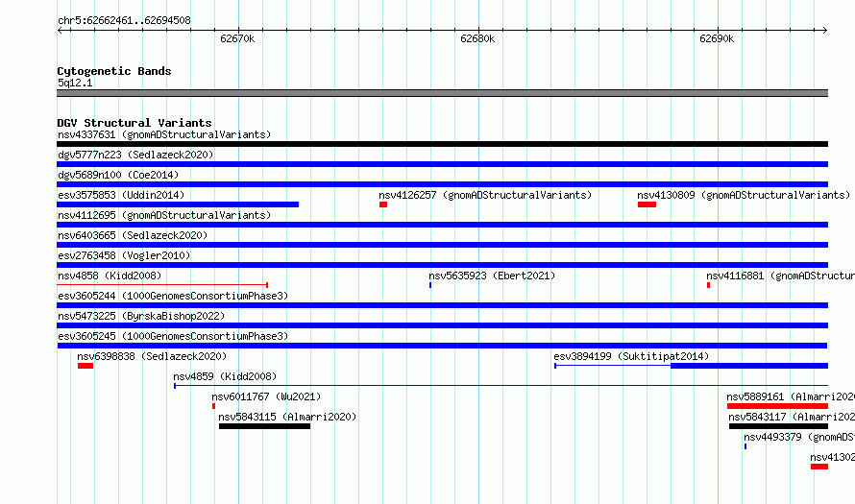Click the 62670k ruler position
The image size is (855, 504).
pos(237,38)
